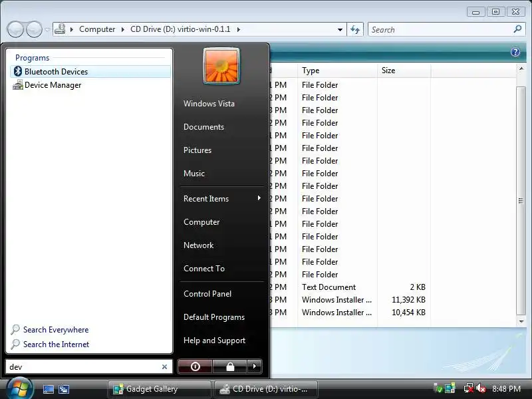Open address bar history dropdown

click(x=340, y=29)
